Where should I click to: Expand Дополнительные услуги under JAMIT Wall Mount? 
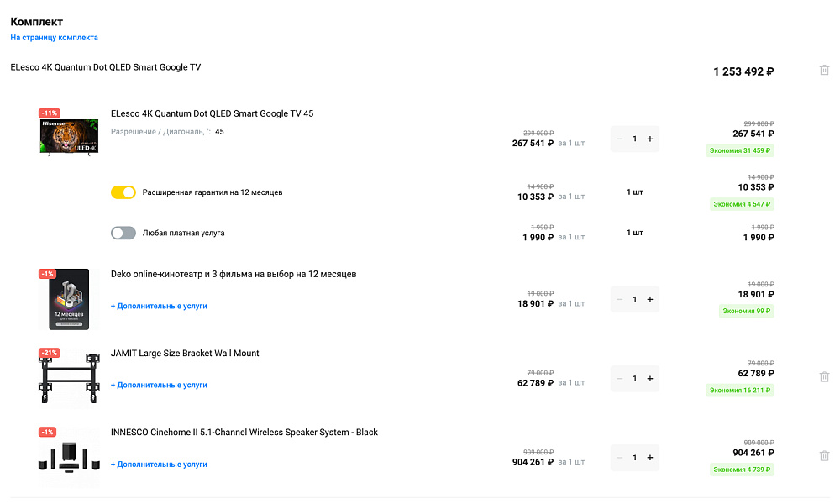coord(159,385)
